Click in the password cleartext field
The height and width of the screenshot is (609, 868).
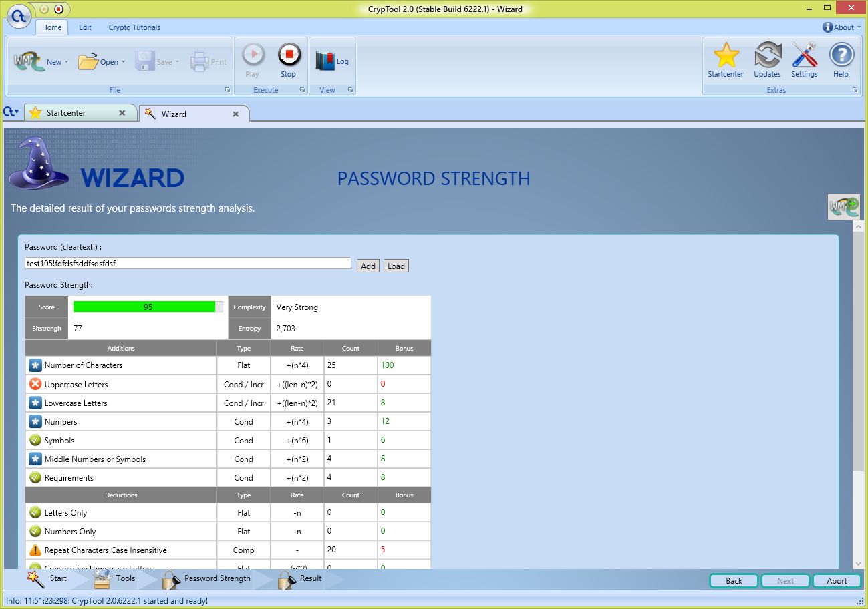(188, 263)
